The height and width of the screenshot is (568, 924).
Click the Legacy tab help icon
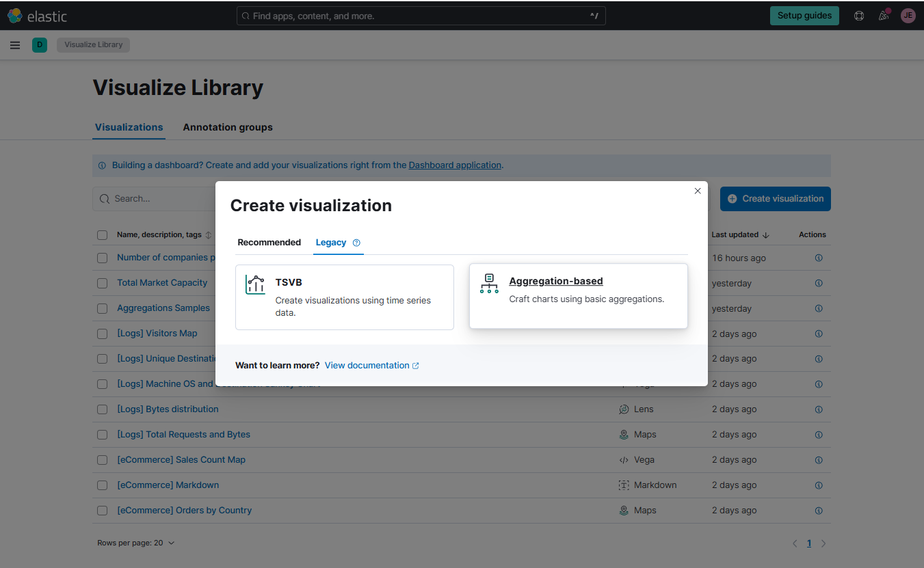[356, 243]
